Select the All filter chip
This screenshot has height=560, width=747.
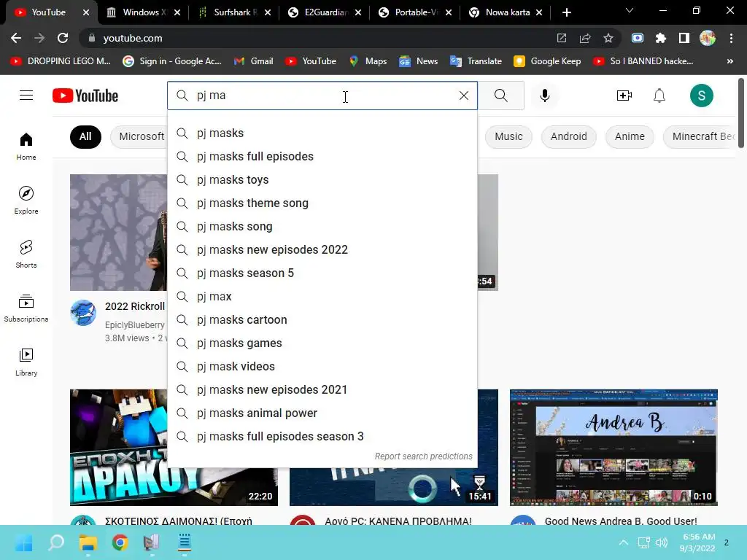tap(85, 136)
